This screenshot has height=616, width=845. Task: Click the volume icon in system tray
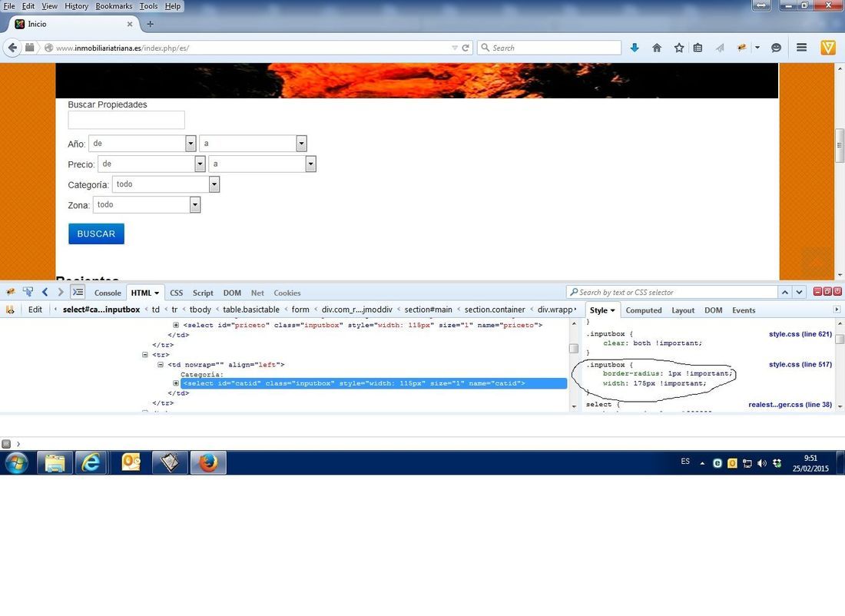tap(762, 463)
